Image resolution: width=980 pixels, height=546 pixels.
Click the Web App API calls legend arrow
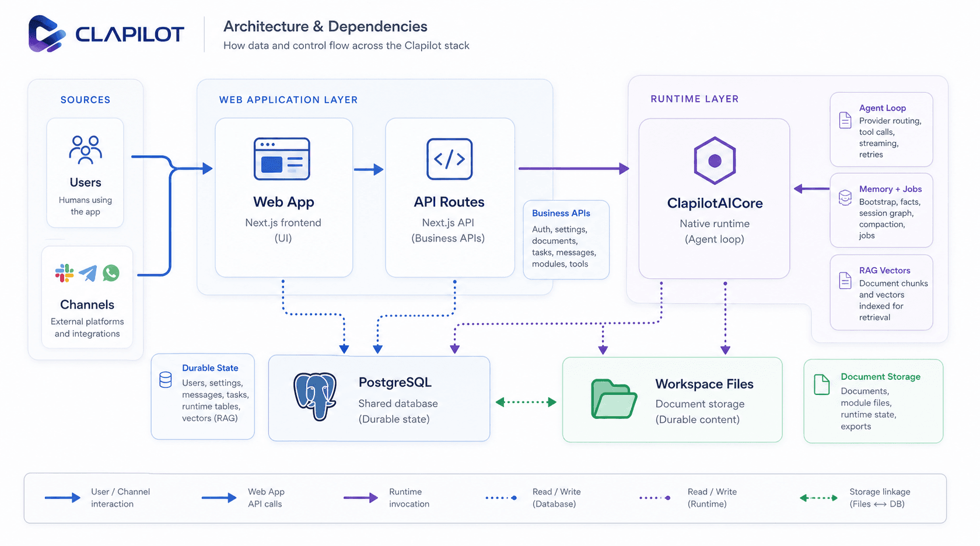(219, 498)
